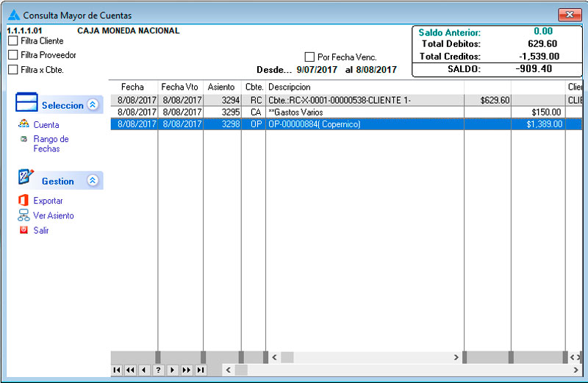The width and height of the screenshot is (588, 383).
Task: Click the Exportar Office icon
Action: (24, 201)
